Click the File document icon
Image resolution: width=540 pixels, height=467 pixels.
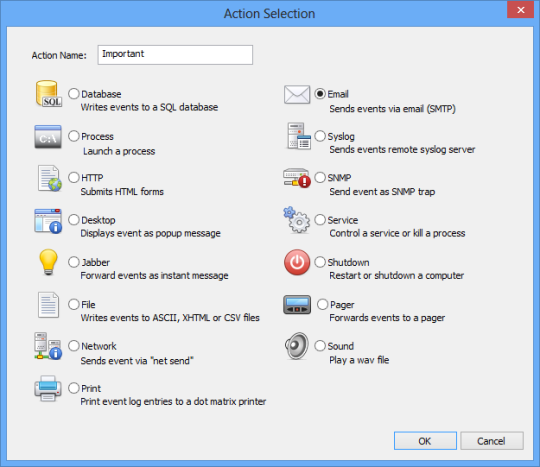(x=48, y=305)
